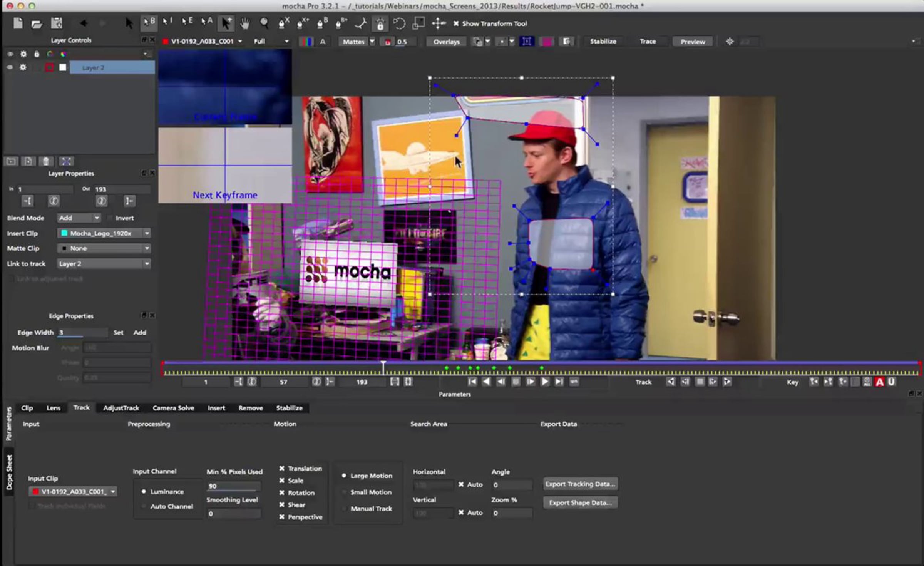Click the Min % Pixels Used slider field
This screenshot has width=924, height=566.
(233, 486)
